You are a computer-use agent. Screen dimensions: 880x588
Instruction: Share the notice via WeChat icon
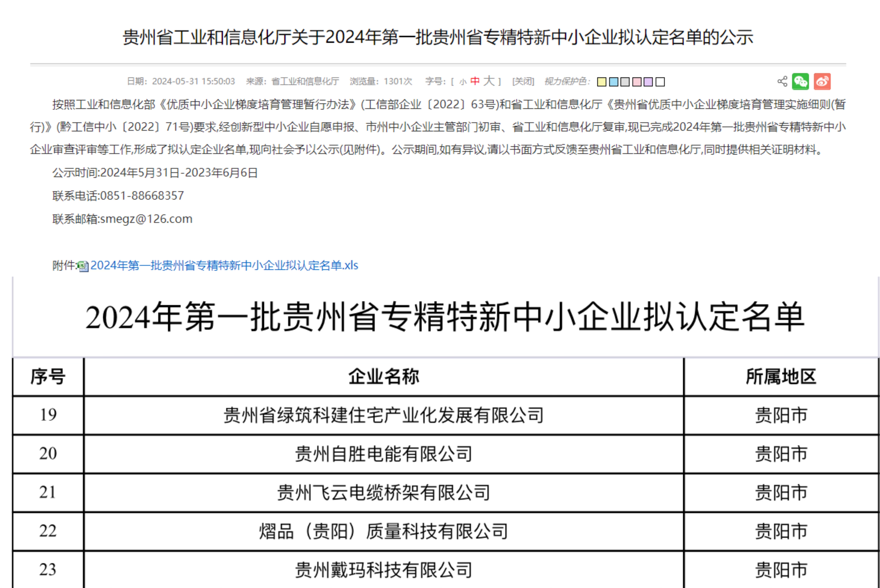click(801, 81)
